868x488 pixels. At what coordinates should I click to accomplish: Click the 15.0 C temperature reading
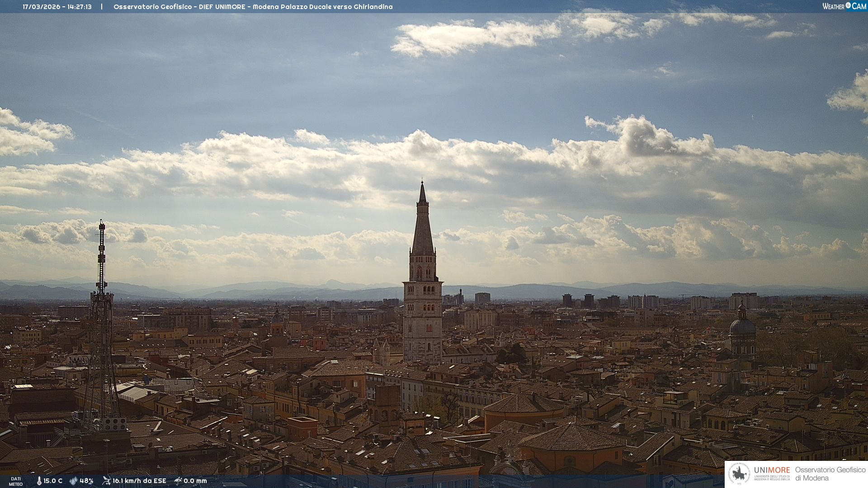pos(53,481)
